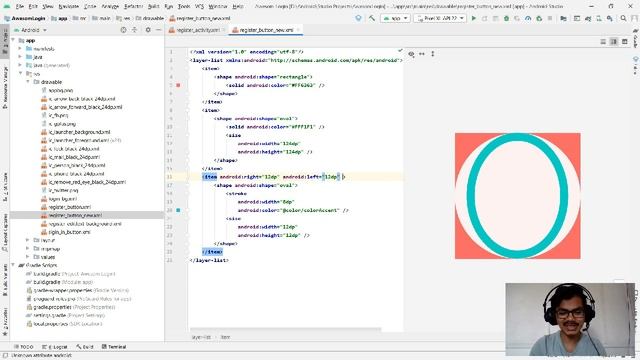Collapse the drawable folder
Screen dimensions: 640x360
[28, 82]
